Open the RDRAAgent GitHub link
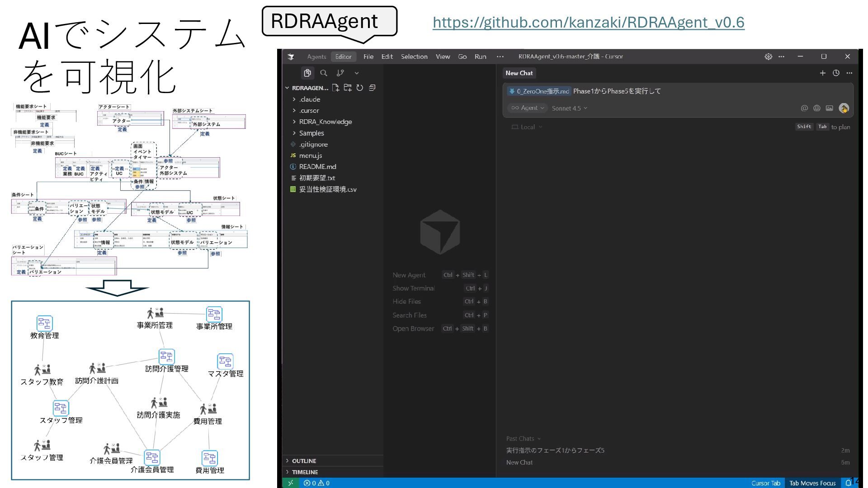This screenshot has height=488, width=868. pos(588,22)
